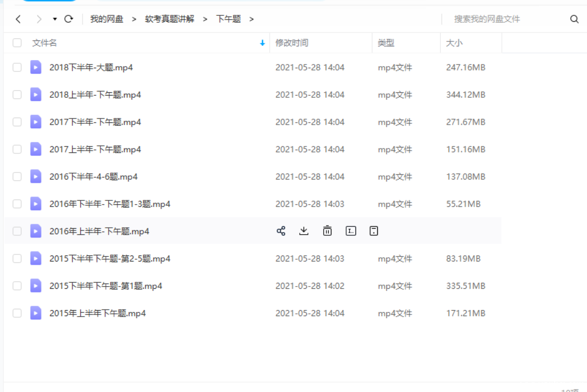The height and width of the screenshot is (392, 587).
Task: Download the 2016年上半年-下午题.mp4 file
Action: tap(304, 231)
